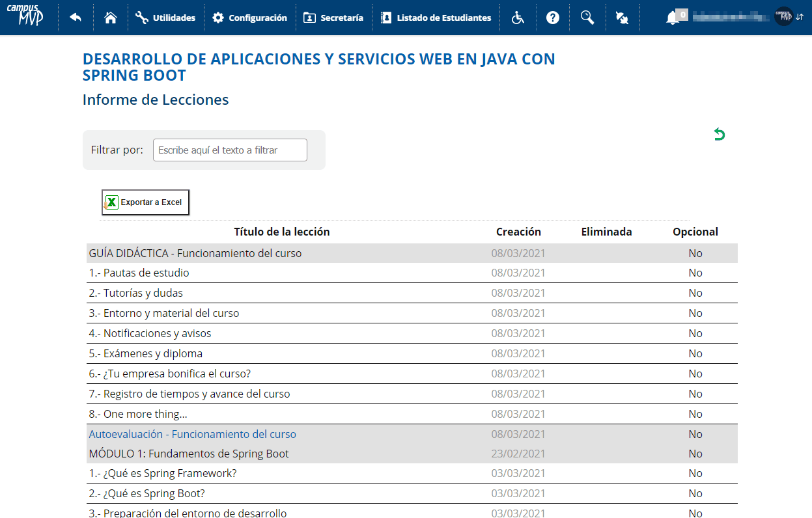The height and width of the screenshot is (518, 812).
Task: Open Autoevaluación - Funcionamiento del curso link
Action: 193,434
